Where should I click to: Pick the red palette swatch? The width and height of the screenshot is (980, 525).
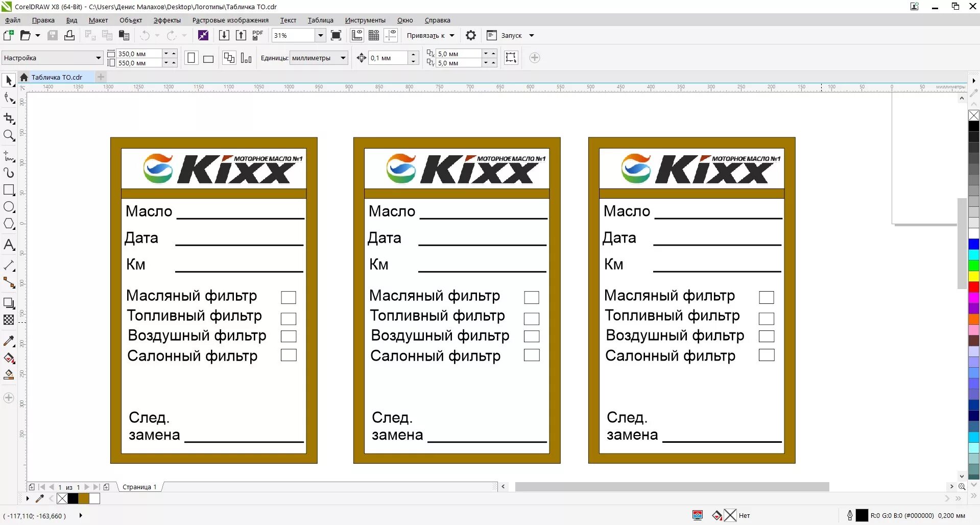(x=974, y=287)
